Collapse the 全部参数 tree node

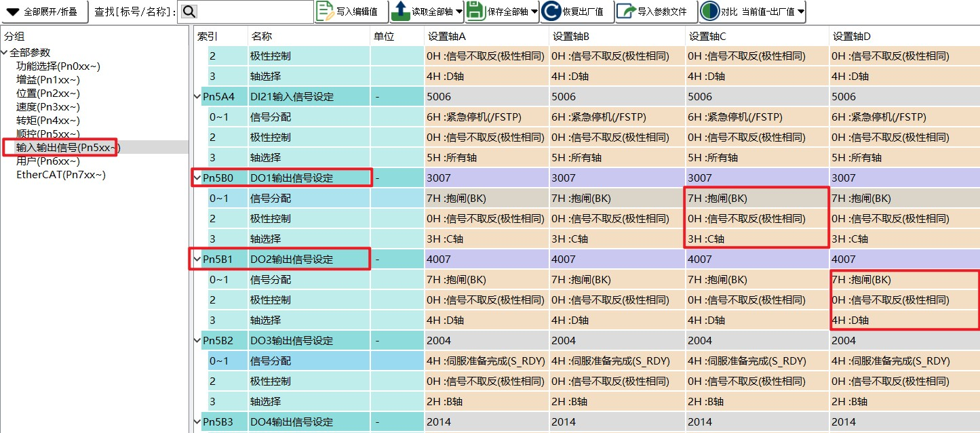click(x=5, y=53)
